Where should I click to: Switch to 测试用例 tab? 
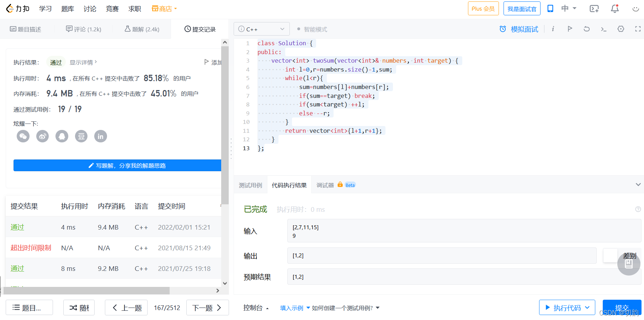(250, 185)
